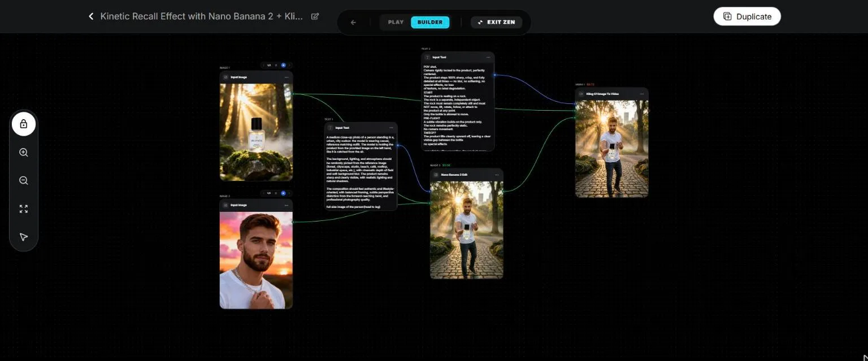Image resolution: width=868 pixels, height=361 pixels.
Task: Click the list icon above Image 1 node
Action: coord(276,65)
